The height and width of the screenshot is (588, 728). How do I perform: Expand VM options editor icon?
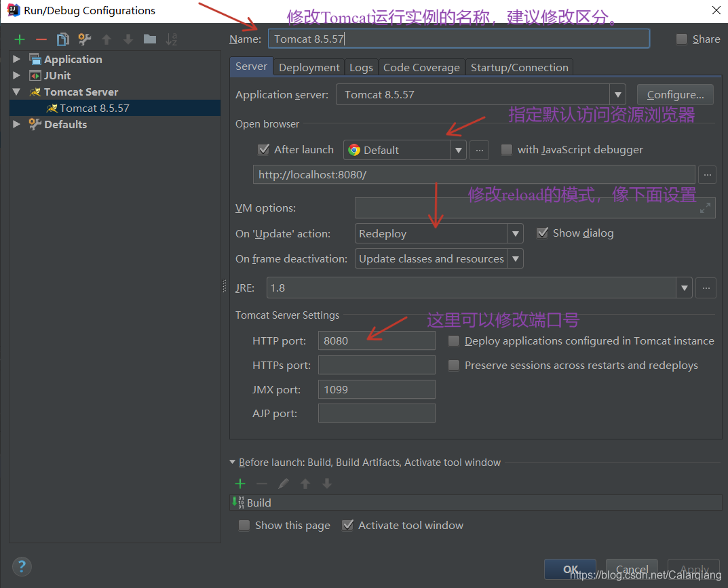click(705, 208)
